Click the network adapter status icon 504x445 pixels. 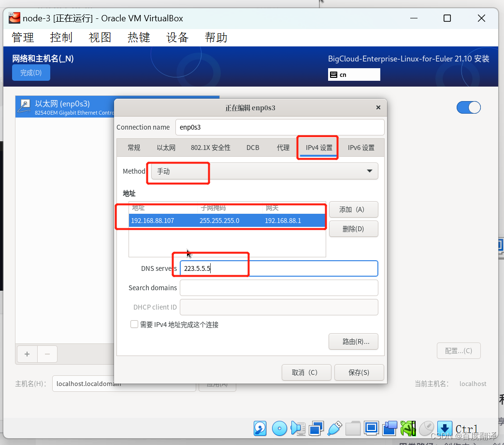pyautogui.click(x=316, y=428)
